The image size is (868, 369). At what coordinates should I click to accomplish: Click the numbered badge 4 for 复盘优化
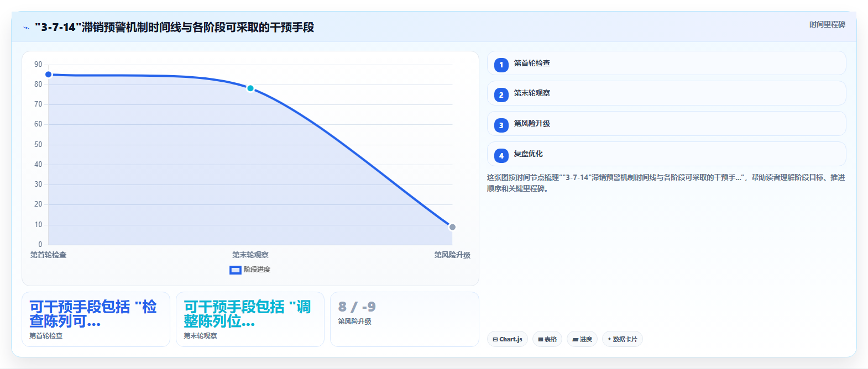501,156
